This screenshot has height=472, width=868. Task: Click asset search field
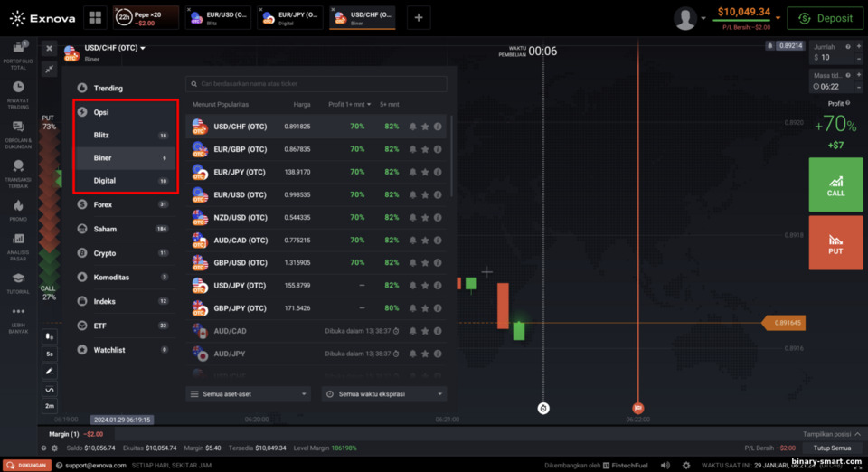click(316, 84)
